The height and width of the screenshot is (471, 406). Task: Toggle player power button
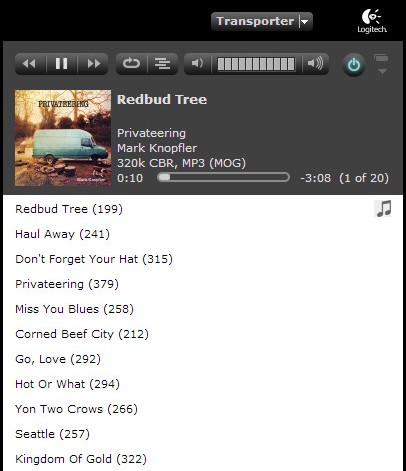point(354,65)
